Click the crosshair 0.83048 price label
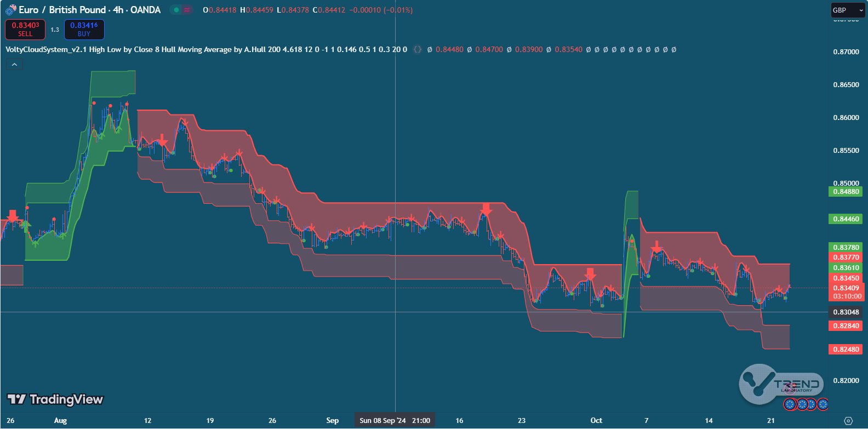The height and width of the screenshot is (429, 868). click(x=846, y=312)
